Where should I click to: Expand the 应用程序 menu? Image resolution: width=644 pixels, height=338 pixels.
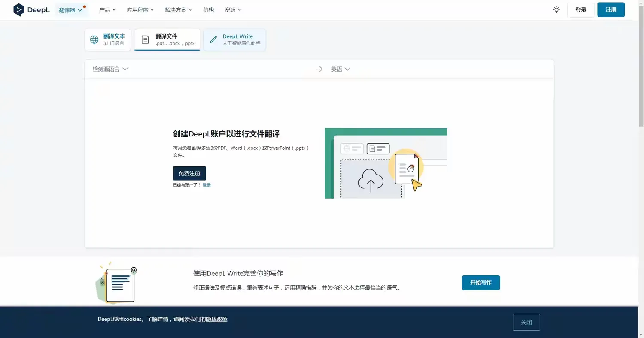click(x=140, y=10)
